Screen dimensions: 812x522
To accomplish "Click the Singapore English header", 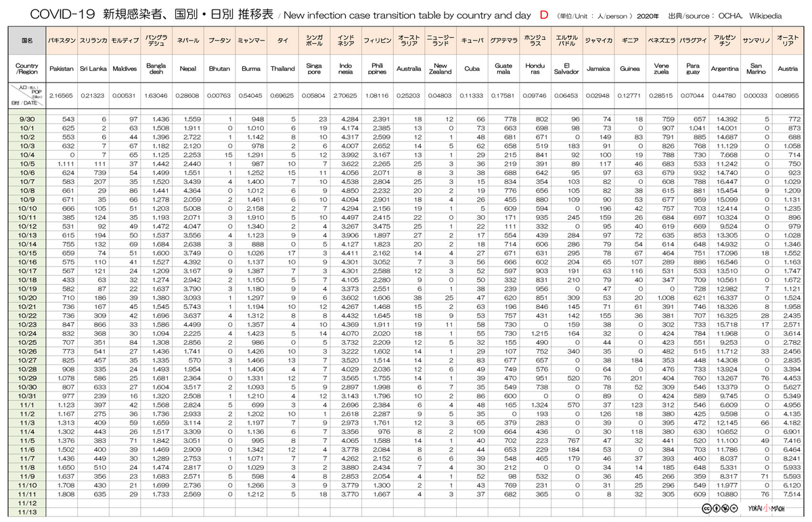I will (x=314, y=69).
